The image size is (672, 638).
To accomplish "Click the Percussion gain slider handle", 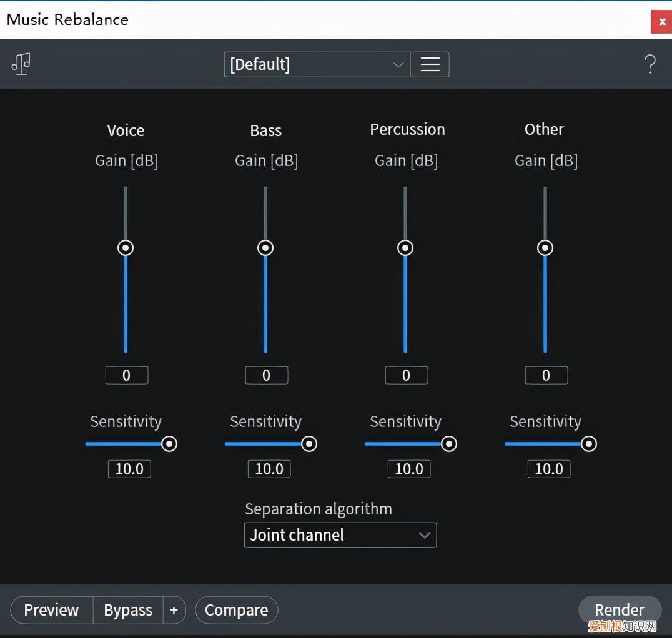I will [x=405, y=248].
